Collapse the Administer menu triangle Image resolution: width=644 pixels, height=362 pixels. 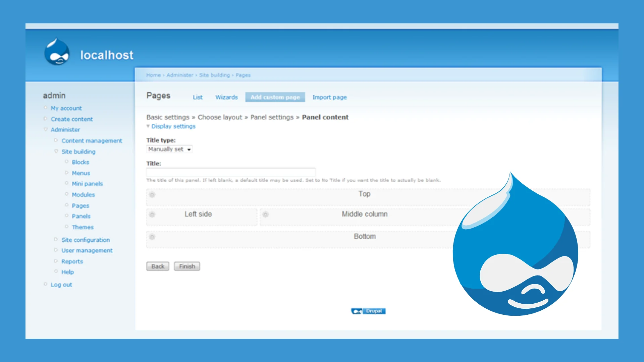(46, 129)
